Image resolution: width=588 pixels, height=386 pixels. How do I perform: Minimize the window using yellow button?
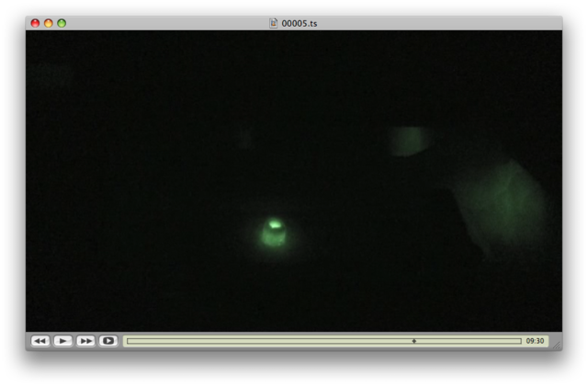coord(49,23)
